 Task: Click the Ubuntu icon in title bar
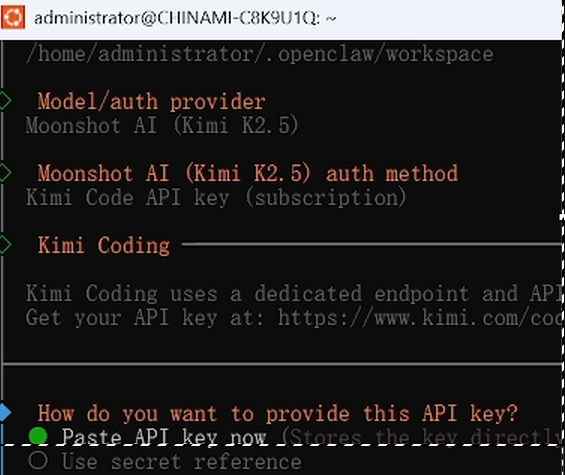[13, 17]
